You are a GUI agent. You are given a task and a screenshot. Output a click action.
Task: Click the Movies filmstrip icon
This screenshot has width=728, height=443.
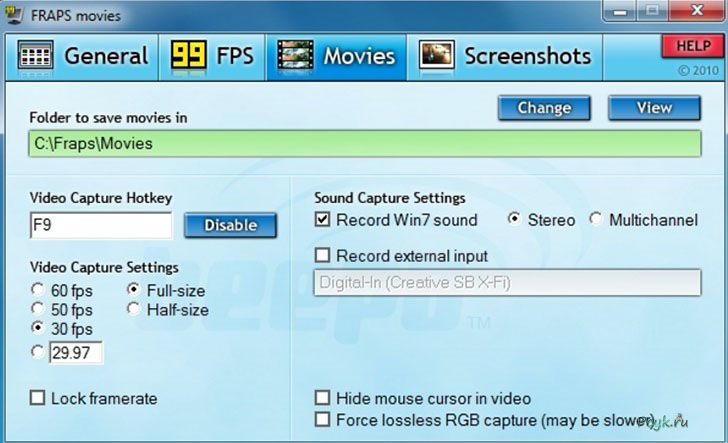pos(295,55)
